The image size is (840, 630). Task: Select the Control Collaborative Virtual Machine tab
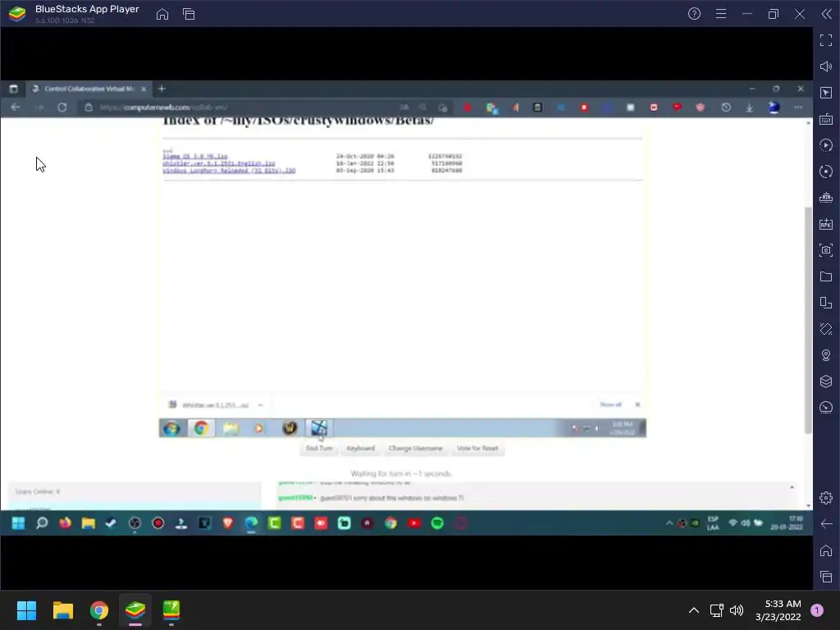(x=89, y=89)
